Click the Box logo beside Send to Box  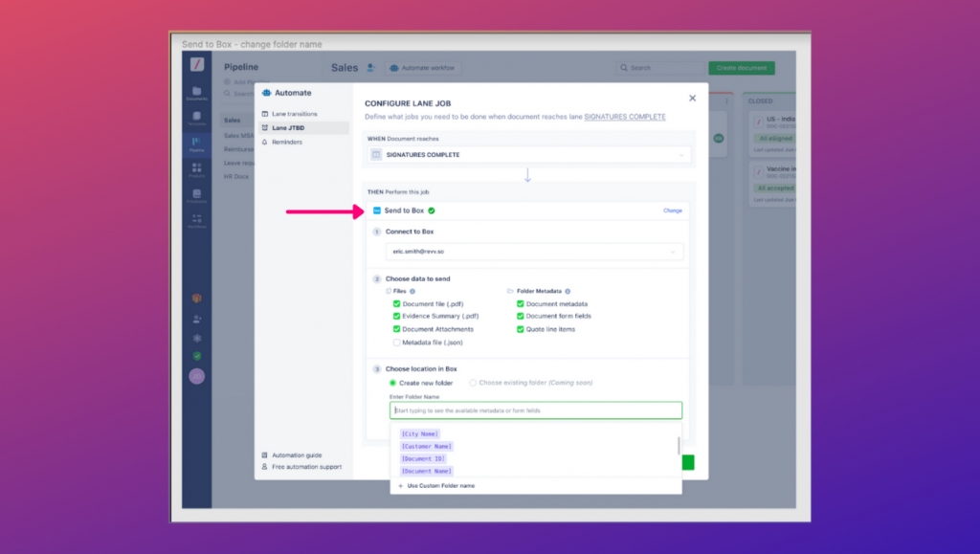point(377,211)
